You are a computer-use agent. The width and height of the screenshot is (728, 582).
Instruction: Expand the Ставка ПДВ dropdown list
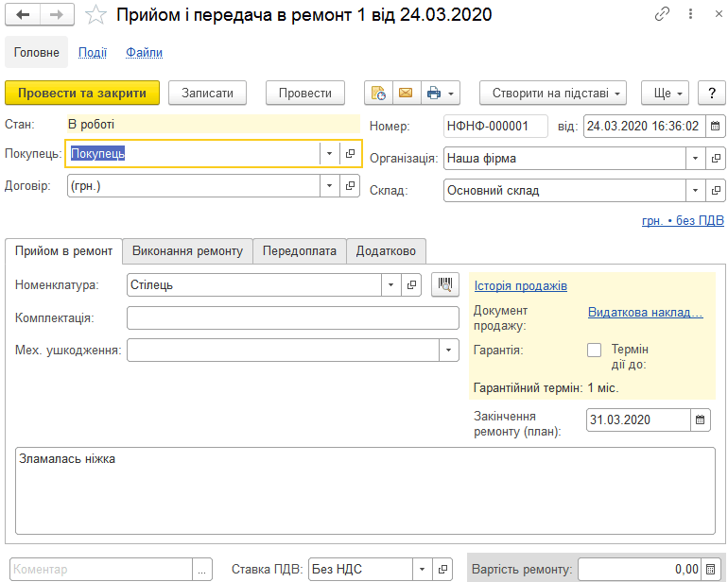[x=423, y=569]
